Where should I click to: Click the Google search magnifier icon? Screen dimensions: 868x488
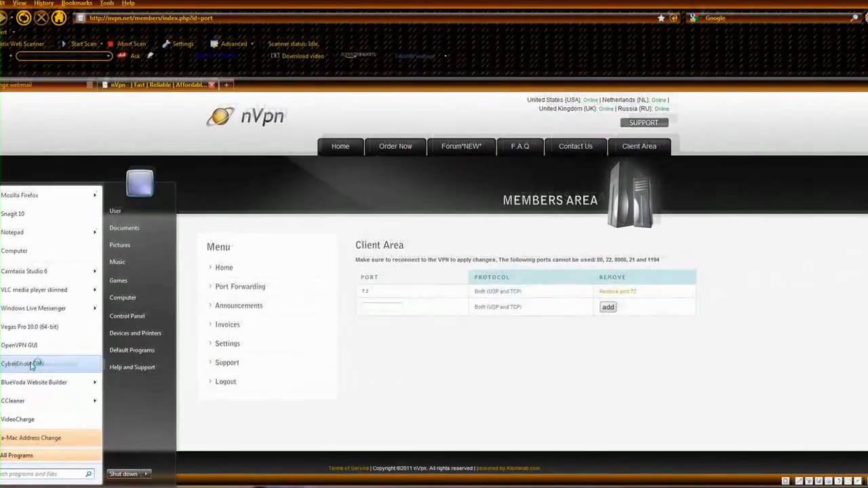coord(854,18)
